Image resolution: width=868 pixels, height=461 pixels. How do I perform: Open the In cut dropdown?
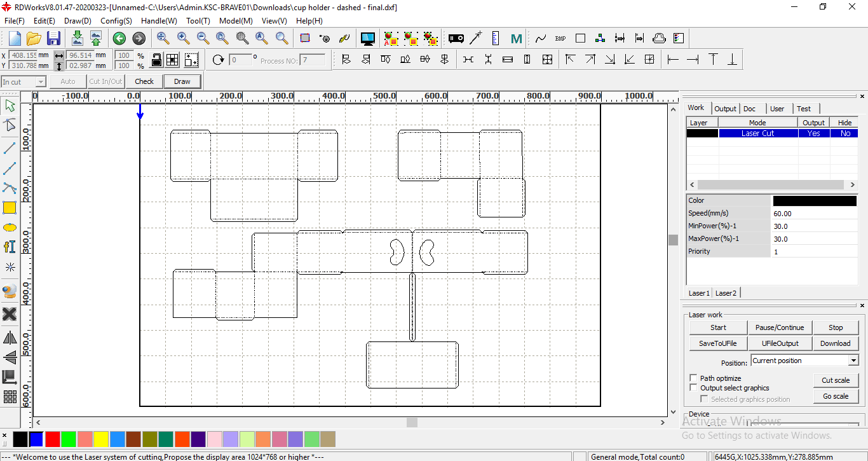click(24, 81)
